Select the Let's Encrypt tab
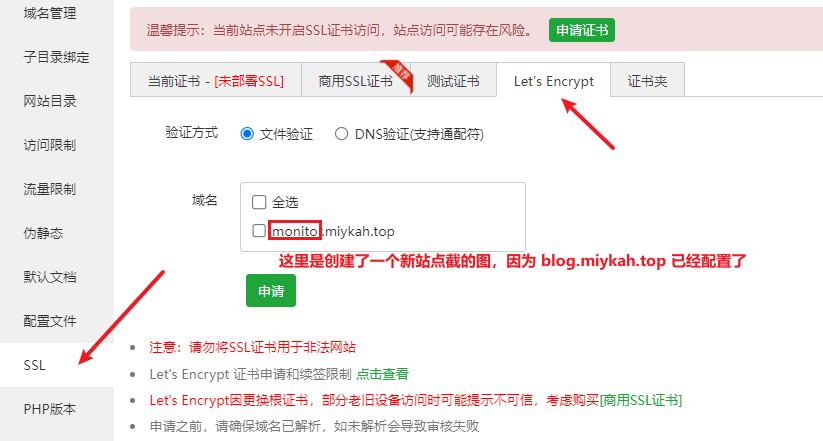This screenshot has width=823, height=441. coord(554,80)
